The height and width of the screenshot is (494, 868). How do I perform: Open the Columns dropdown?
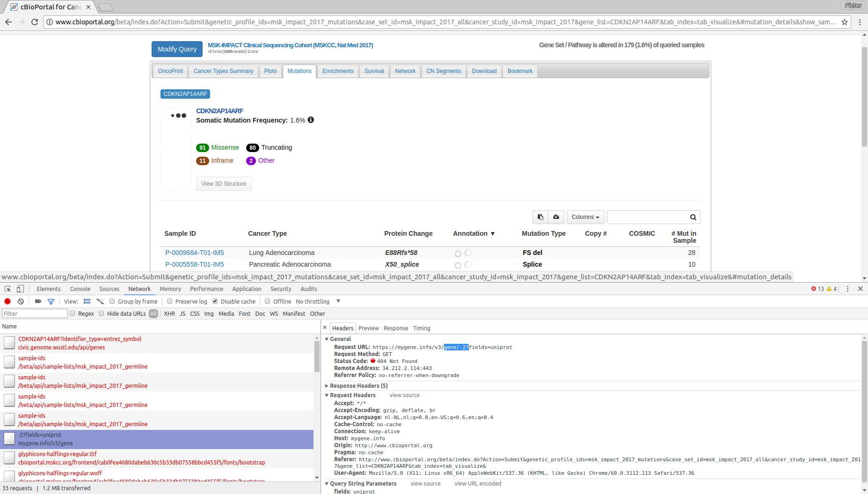pyautogui.click(x=585, y=217)
